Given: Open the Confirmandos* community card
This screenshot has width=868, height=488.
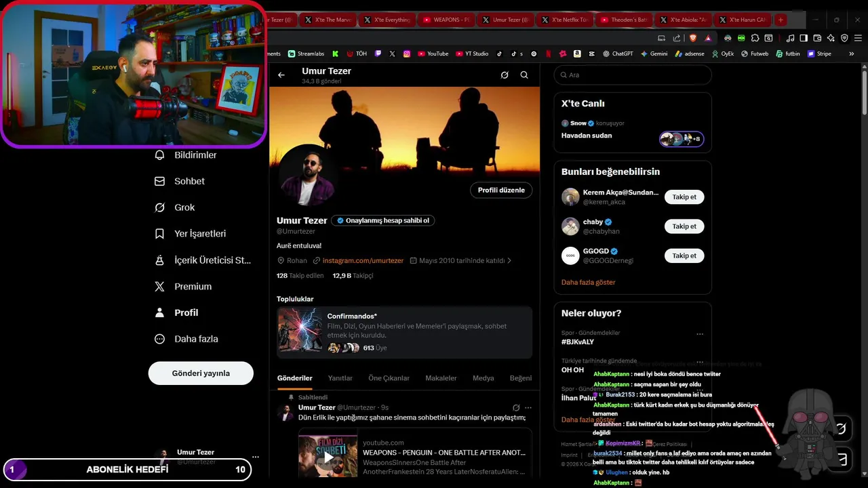Looking at the screenshot, I should [404, 332].
